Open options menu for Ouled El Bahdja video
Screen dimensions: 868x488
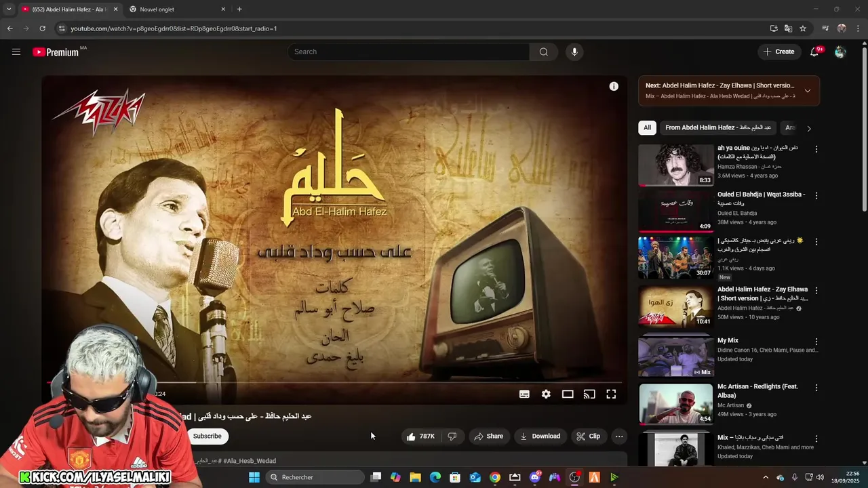pos(816,196)
